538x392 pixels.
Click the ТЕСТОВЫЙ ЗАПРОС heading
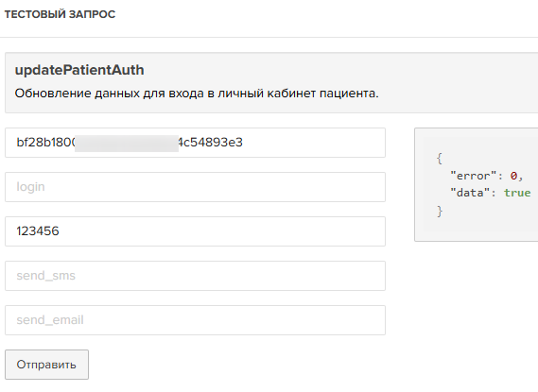pyautogui.click(x=60, y=14)
